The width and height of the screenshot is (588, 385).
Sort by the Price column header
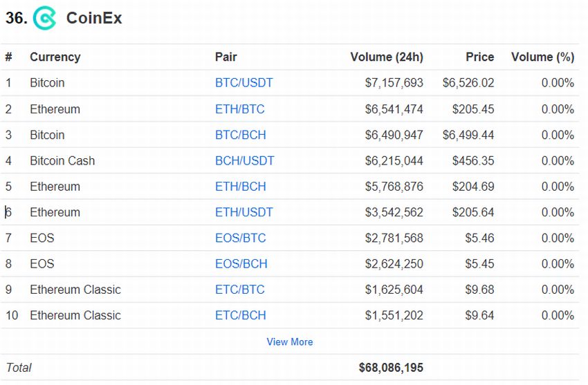pos(479,57)
